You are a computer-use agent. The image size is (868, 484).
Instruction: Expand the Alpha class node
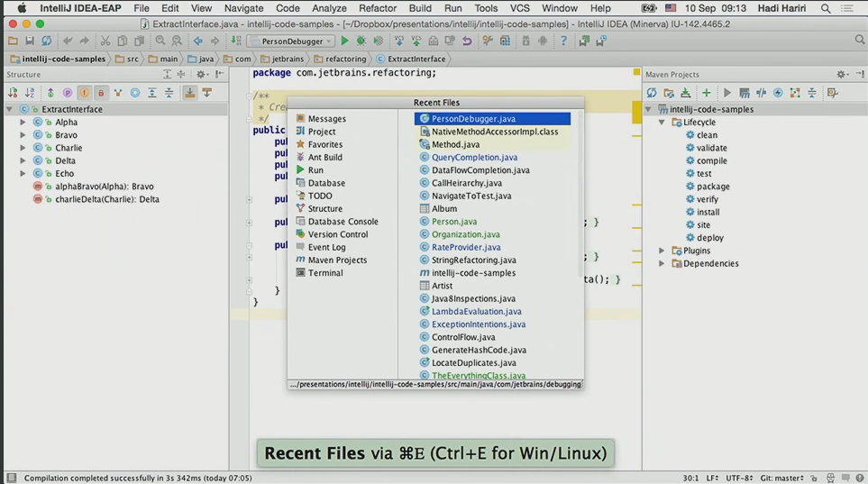[23, 123]
